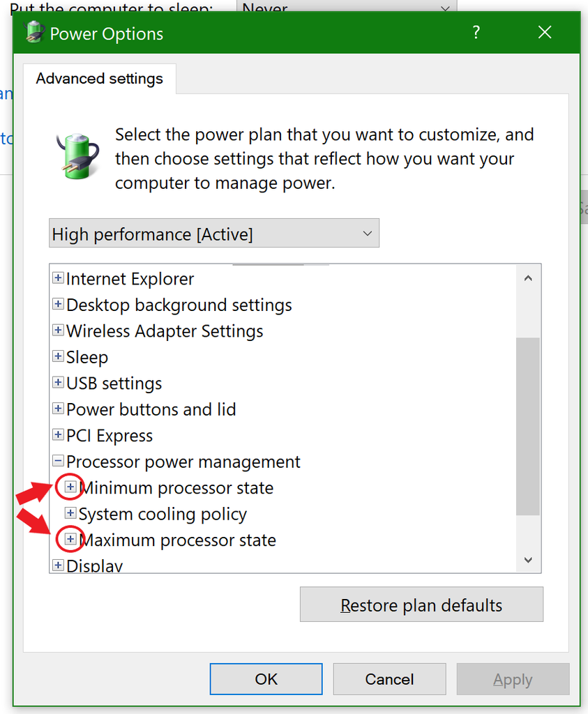
Task: Expand the USB settings node
Action: pyautogui.click(x=58, y=383)
